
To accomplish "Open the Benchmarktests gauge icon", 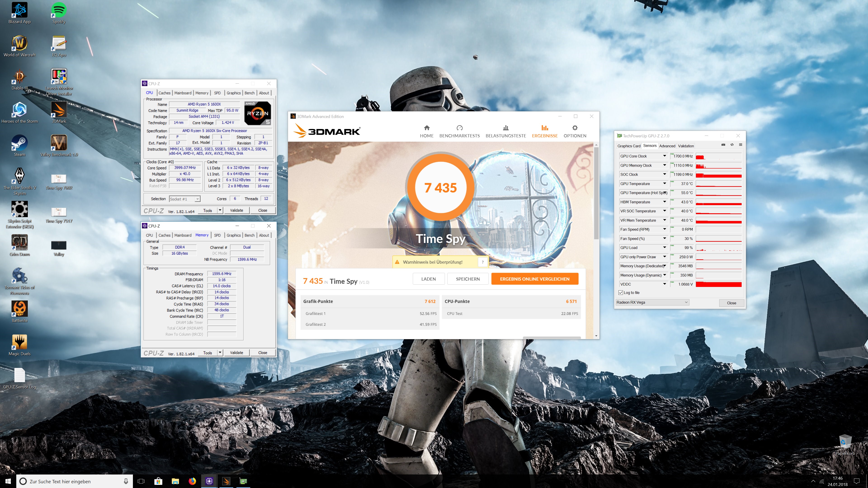I will (x=459, y=128).
